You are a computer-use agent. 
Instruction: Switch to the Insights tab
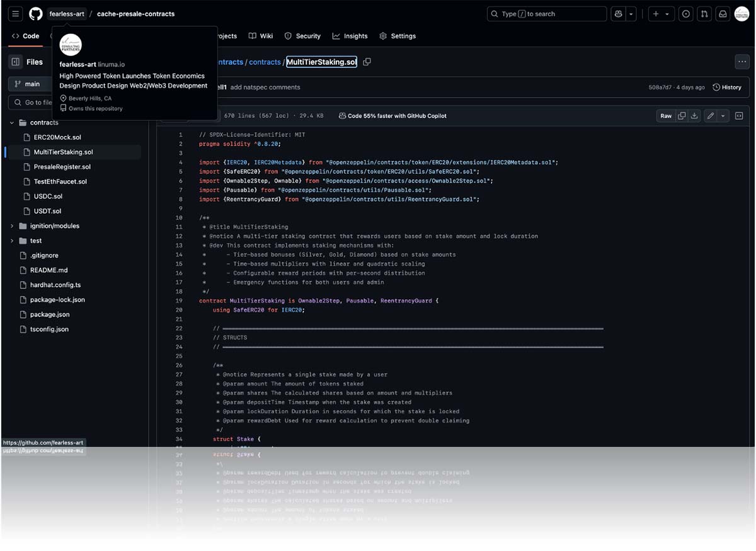[350, 36]
